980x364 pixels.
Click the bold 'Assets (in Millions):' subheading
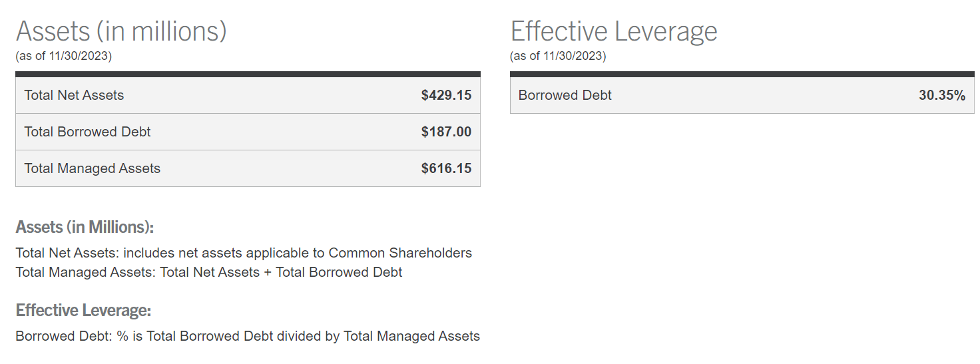[x=85, y=227]
